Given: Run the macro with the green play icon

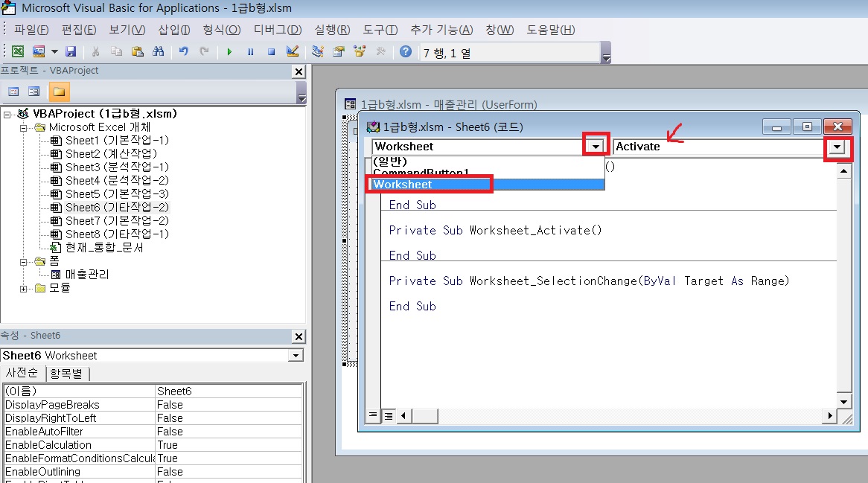Looking at the screenshot, I should pyautogui.click(x=229, y=52).
